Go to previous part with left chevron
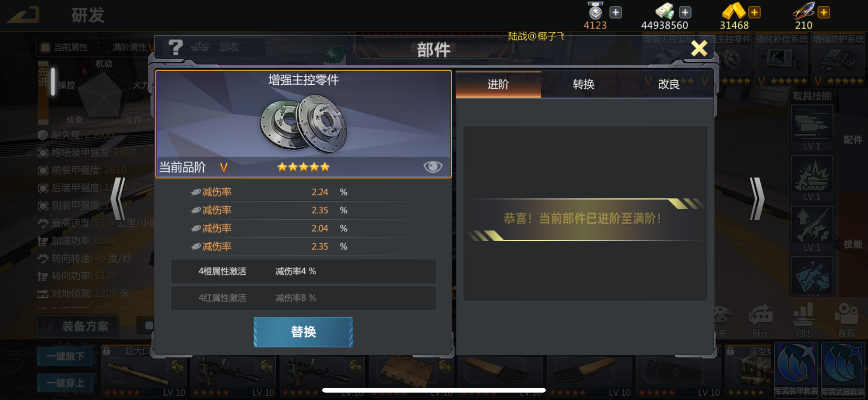 click(x=119, y=199)
